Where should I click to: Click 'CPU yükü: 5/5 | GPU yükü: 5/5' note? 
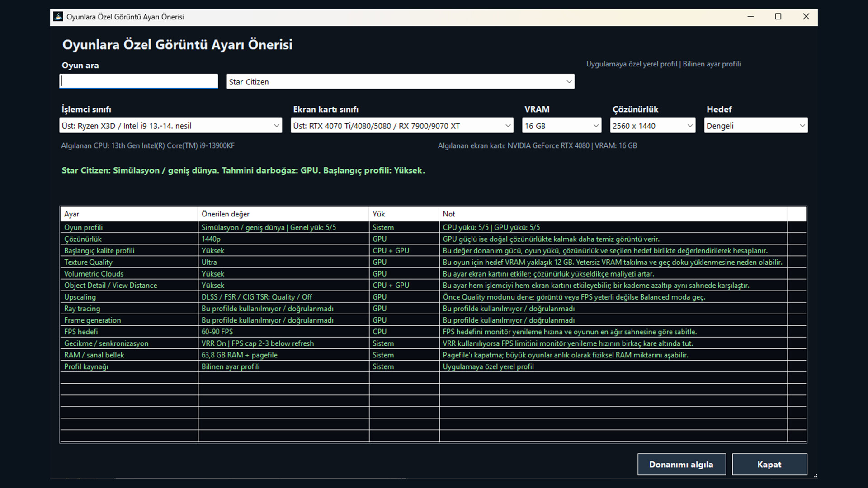click(613, 227)
